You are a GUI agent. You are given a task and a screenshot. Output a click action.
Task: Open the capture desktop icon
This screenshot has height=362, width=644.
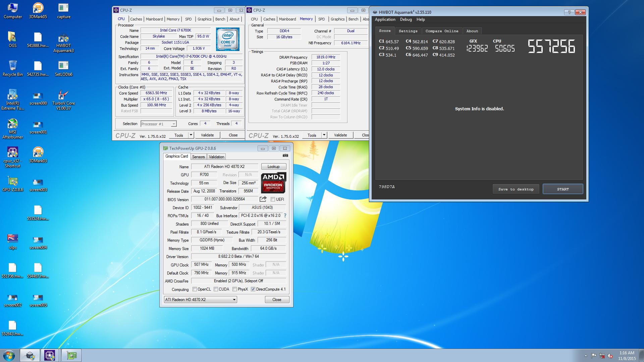coord(64,11)
